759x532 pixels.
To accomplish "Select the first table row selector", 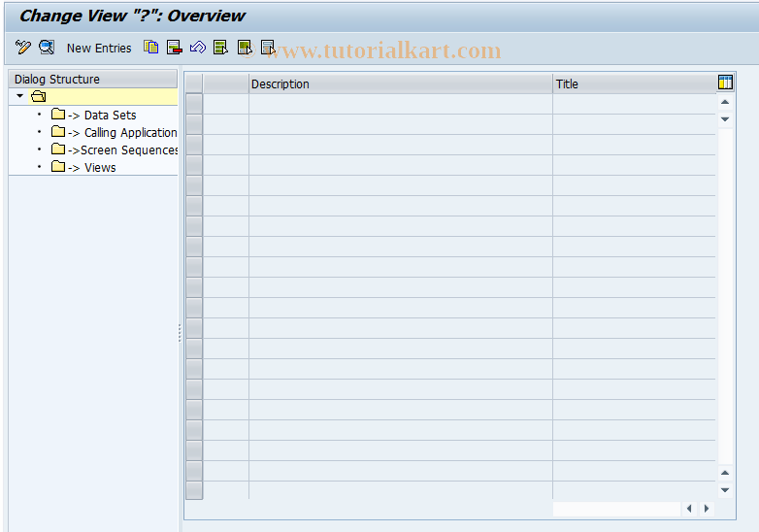I will pyautogui.click(x=194, y=104).
